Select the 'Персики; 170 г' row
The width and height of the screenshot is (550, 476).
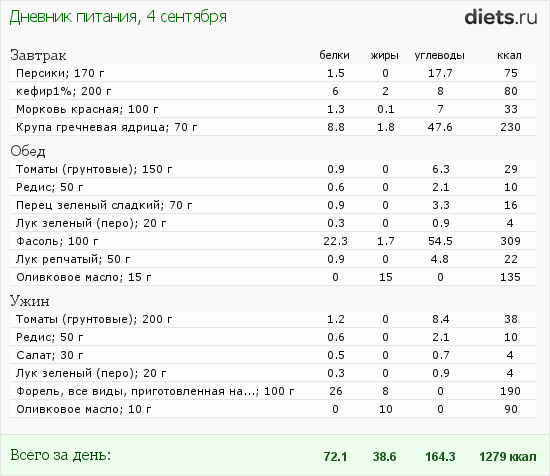coord(273,73)
